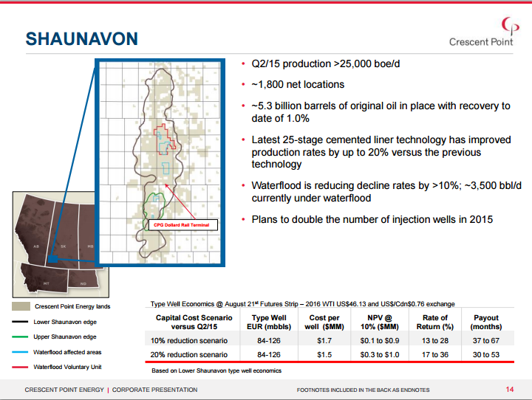The image size is (532, 400).
Task: Click the Crescent Point logo
Action: click(x=480, y=32)
